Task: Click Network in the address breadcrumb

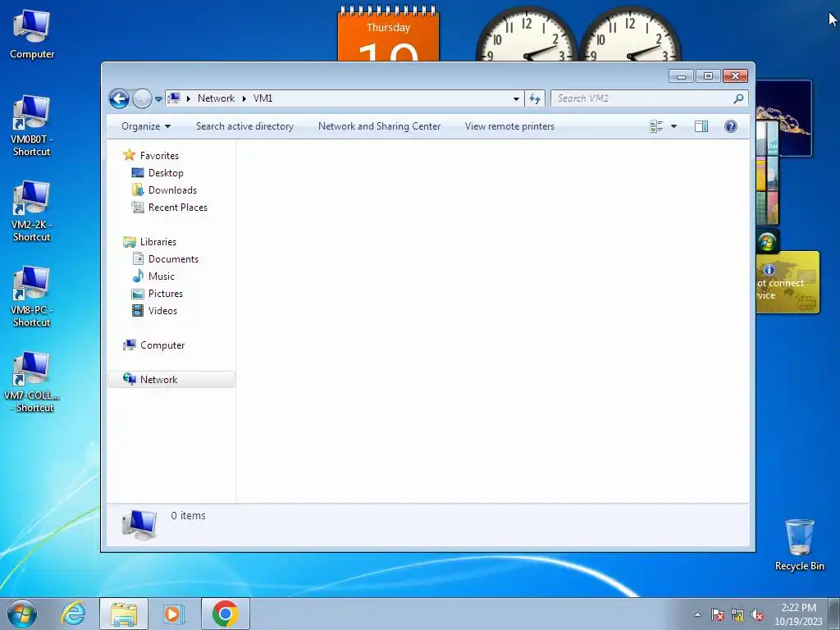Action: [x=216, y=98]
